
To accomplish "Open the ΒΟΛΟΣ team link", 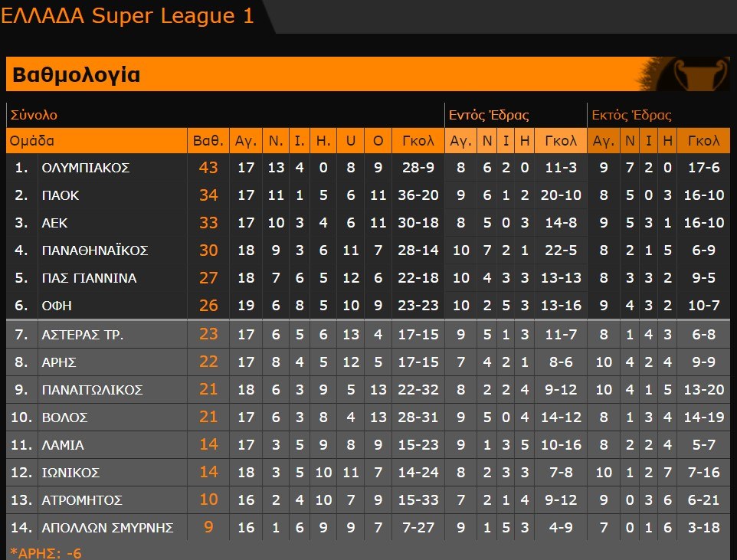I will pyautogui.click(x=65, y=418).
